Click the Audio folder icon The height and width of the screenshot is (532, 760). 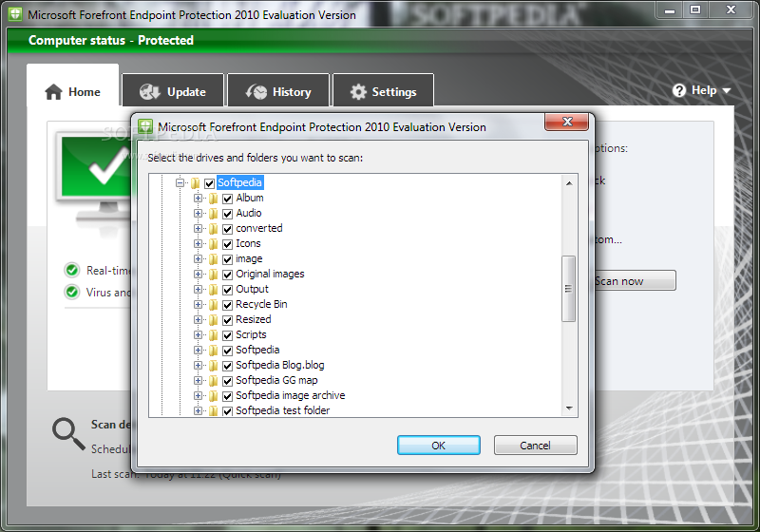point(213,213)
